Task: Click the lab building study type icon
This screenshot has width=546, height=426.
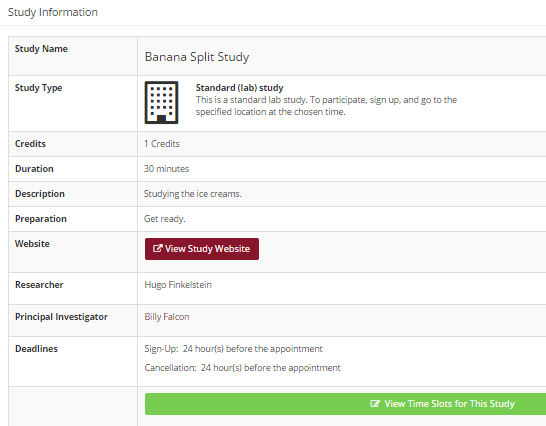Action: point(161,102)
